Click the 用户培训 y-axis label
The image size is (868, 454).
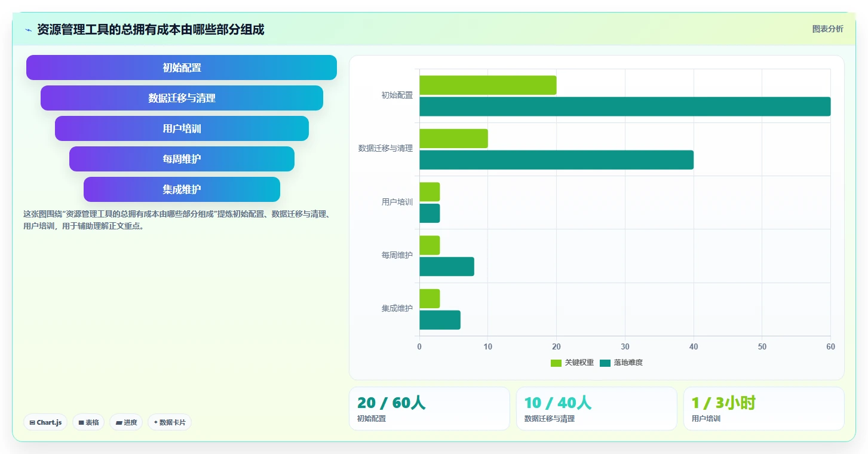click(x=397, y=203)
